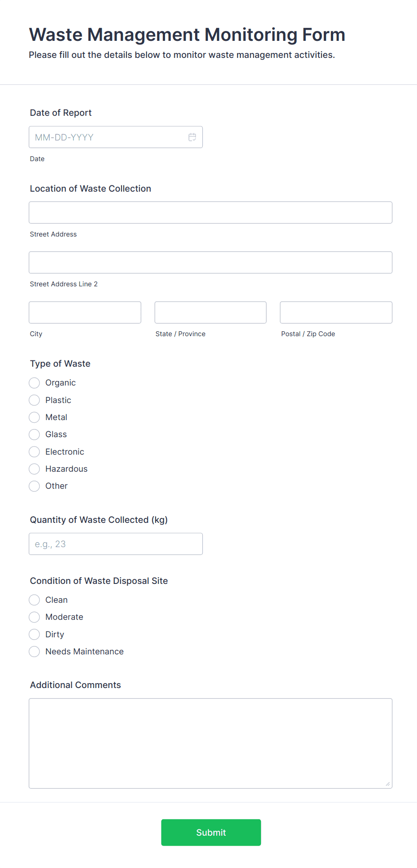Select the Electronic waste option
417x868 pixels.
click(35, 452)
